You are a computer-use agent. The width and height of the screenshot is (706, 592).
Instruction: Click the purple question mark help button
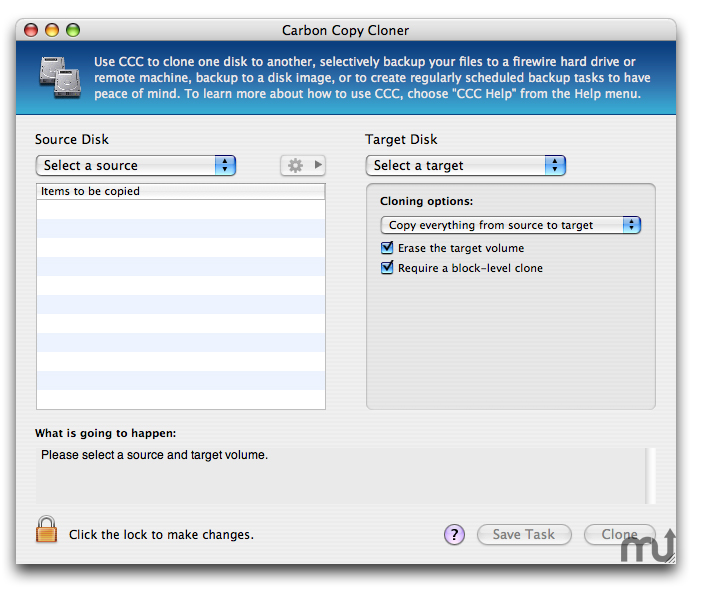point(454,534)
